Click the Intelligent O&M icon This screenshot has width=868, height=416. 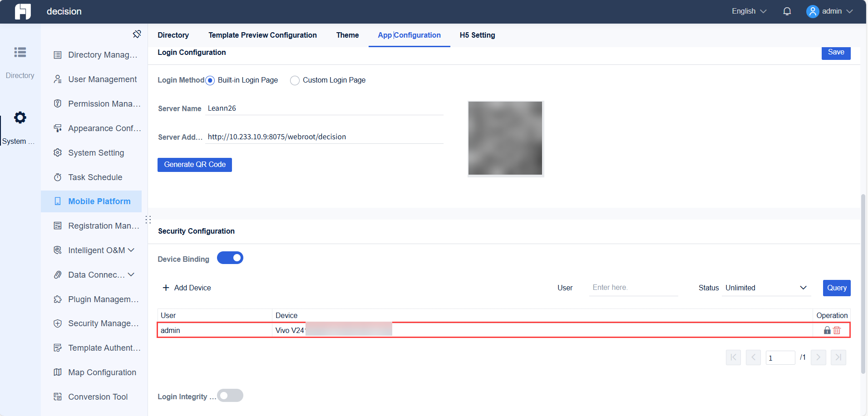click(58, 250)
